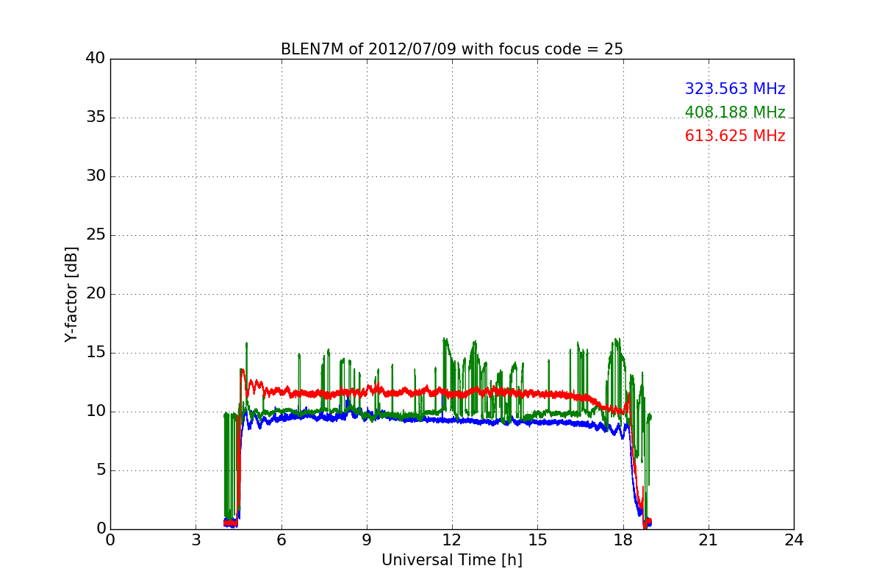This screenshot has height=588, width=882.
Task: Click the plot title "BLEN7M of 2012/07/09 with focus code = 25"
Action: click(x=451, y=49)
